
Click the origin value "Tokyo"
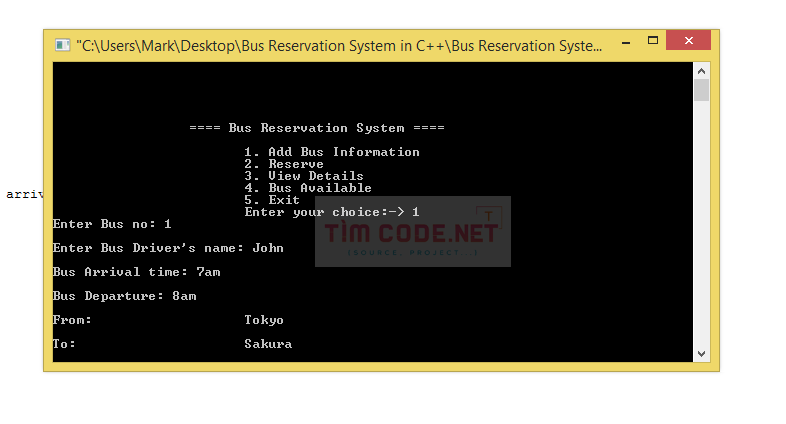tap(264, 320)
